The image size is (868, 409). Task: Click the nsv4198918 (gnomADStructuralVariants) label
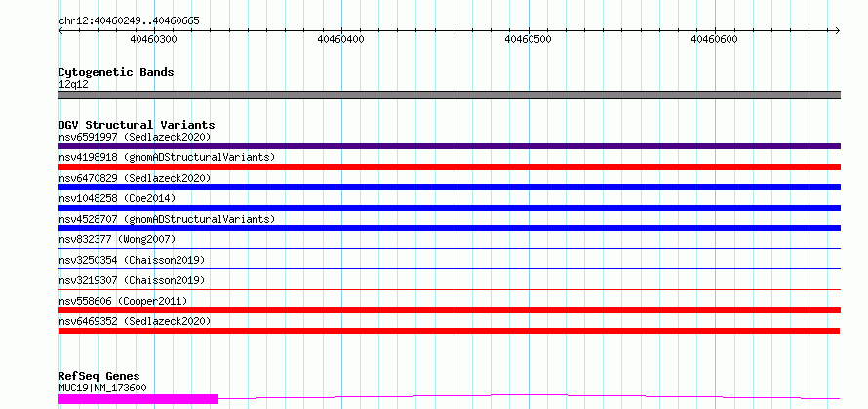point(167,157)
